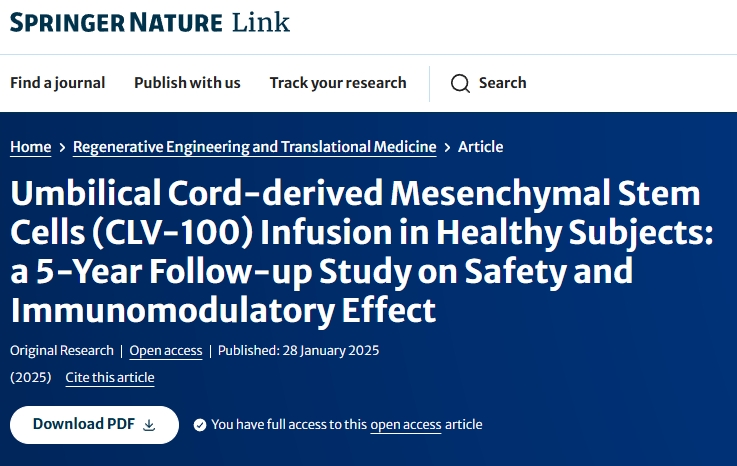Click Cite this article link

(x=110, y=377)
